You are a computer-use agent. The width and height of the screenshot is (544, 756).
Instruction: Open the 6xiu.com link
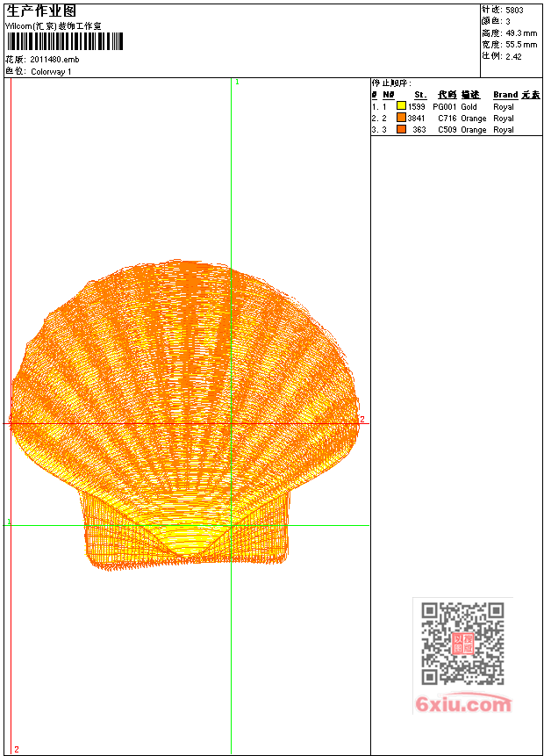point(463,704)
